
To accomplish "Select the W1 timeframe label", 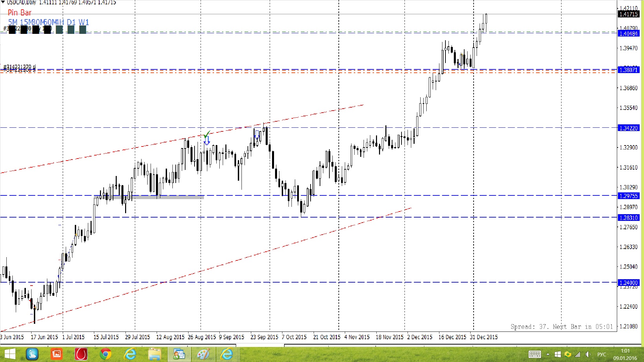I will pos(84,22).
